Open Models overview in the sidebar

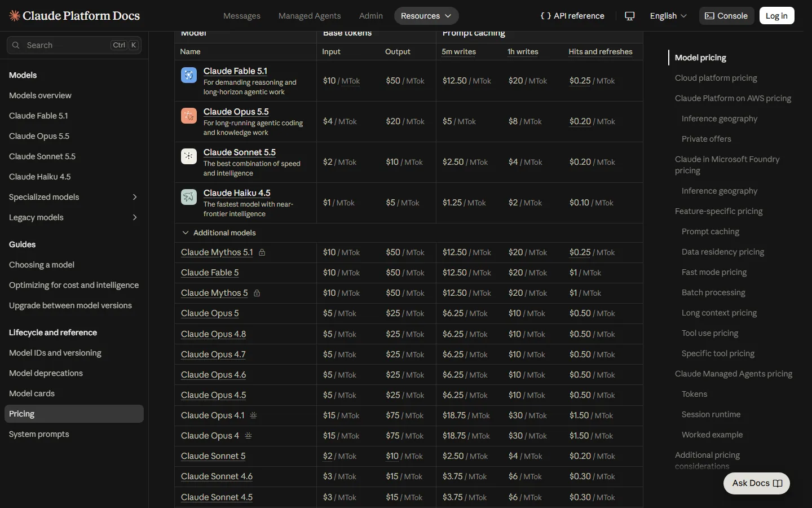[x=40, y=95]
